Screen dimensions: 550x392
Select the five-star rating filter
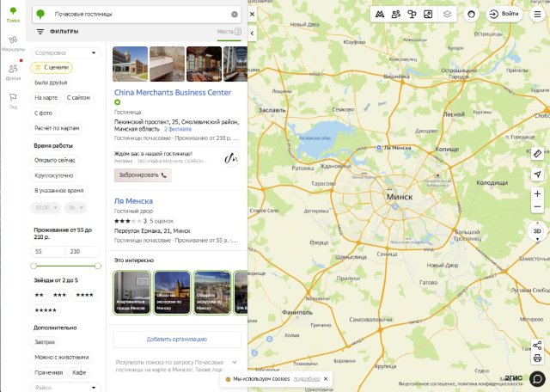click(x=46, y=310)
